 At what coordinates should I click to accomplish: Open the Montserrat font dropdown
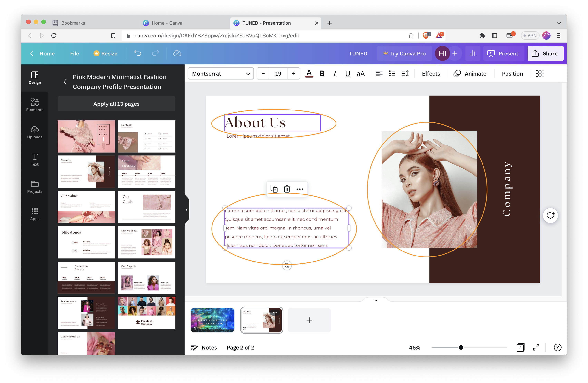221,73
